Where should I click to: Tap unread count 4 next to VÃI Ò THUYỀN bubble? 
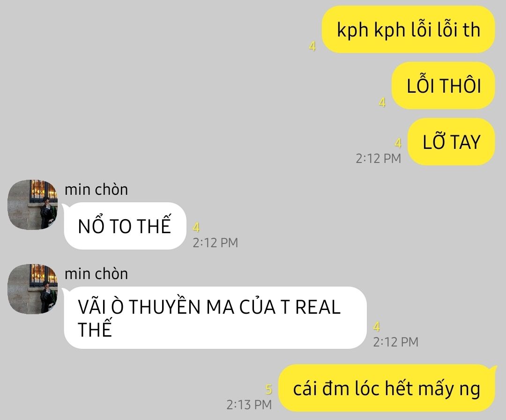coord(377,327)
